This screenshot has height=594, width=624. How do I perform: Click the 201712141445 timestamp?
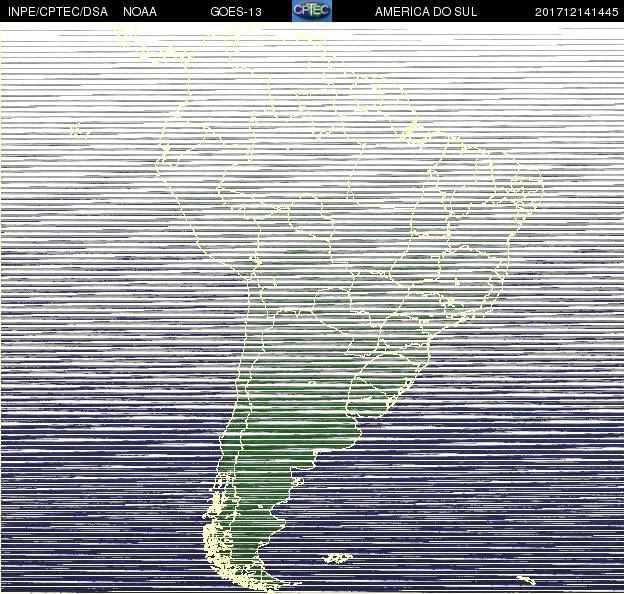point(576,12)
